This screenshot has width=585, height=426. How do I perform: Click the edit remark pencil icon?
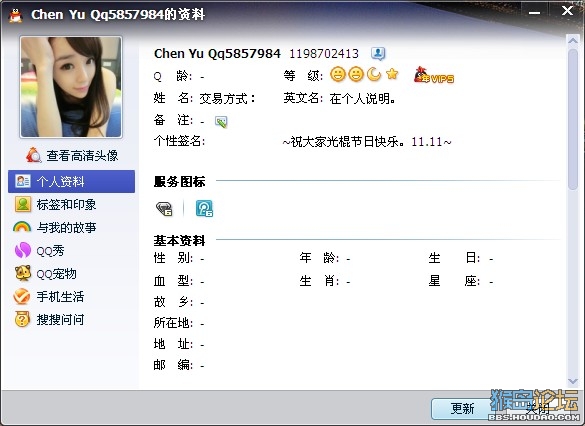tap(221, 122)
